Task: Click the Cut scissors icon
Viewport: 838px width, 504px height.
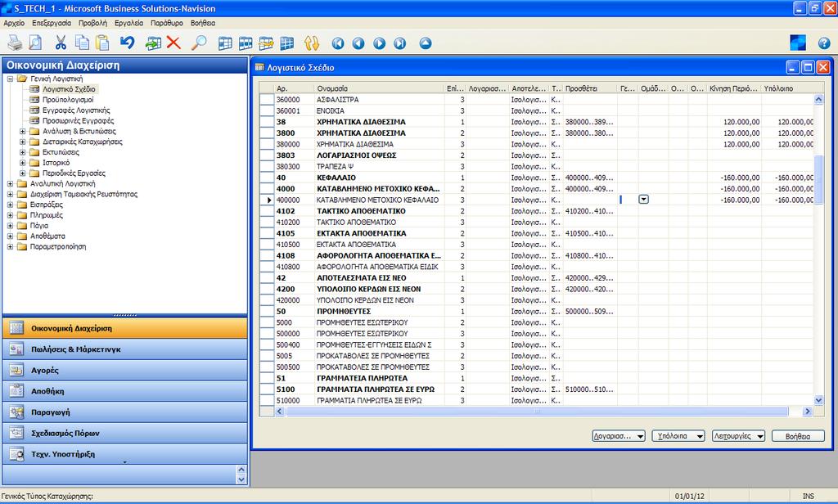Action: coord(61,43)
